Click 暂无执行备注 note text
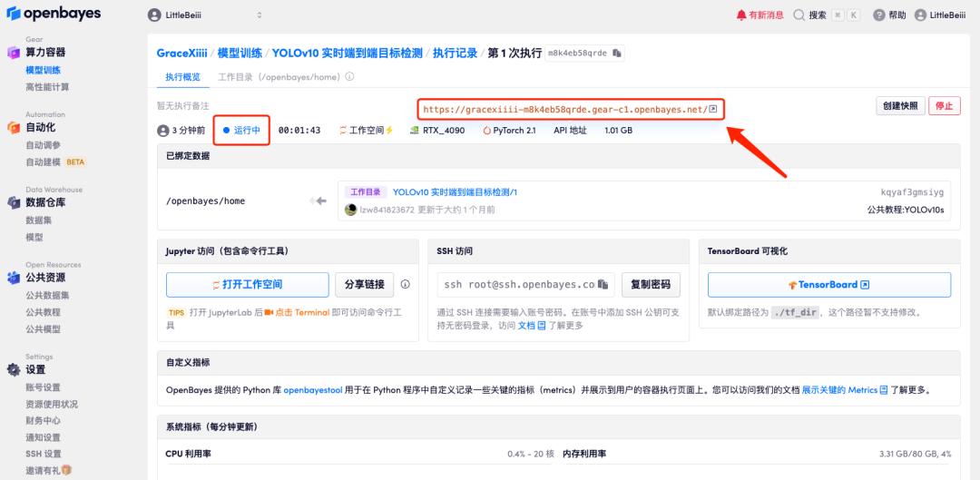 (x=182, y=105)
